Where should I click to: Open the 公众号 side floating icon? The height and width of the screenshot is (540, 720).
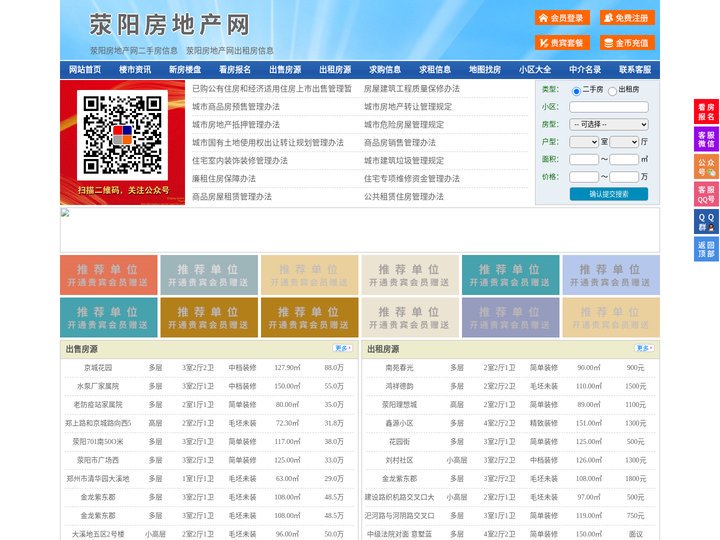coord(706,167)
